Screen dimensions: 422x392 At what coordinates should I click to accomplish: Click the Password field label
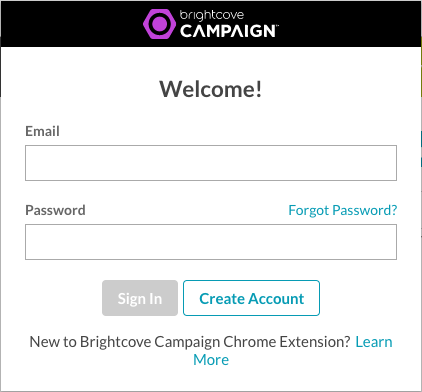[55, 210]
